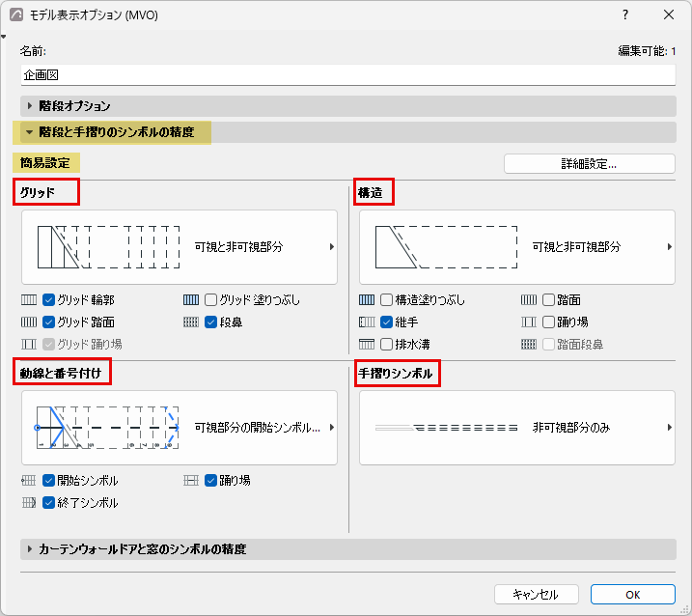Viewport: 692px width, 616px height.
Task: Uncheck グリッド 踏面 checkbox
Action: (48, 322)
